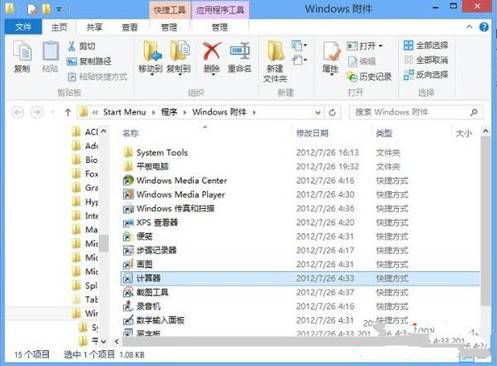
Task: Click the Forward navigation arrow
Action: 37,112
